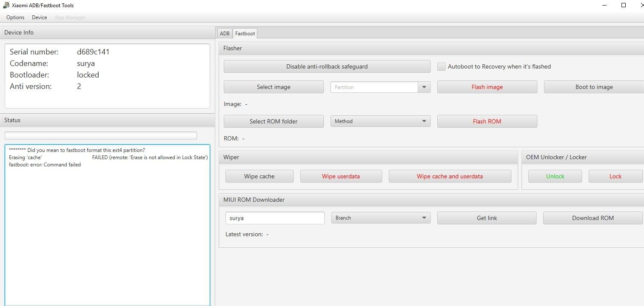This screenshot has height=306, width=644.
Task: Click the 'Did you mean to fastboot format' line
Action: click(77, 150)
